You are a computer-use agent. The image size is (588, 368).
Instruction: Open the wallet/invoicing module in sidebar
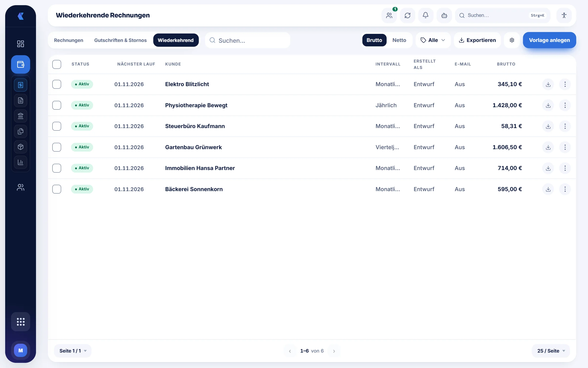coord(21,64)
